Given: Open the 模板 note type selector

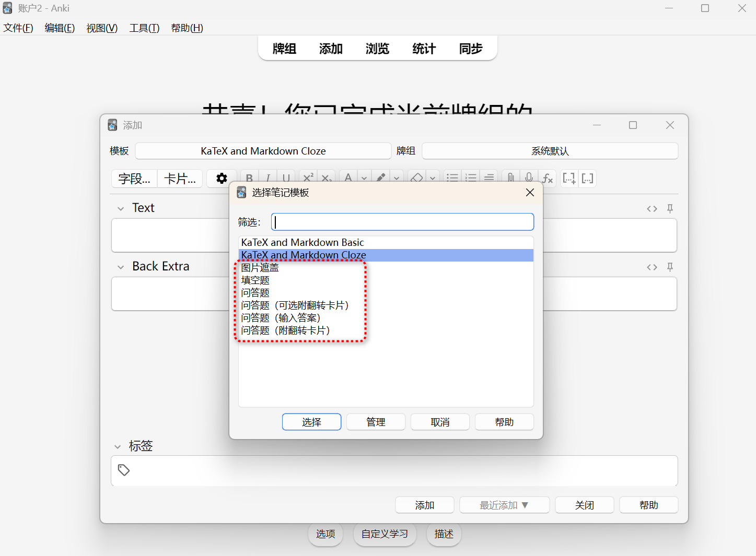Looking at the screenshot, I should [263, 151].
